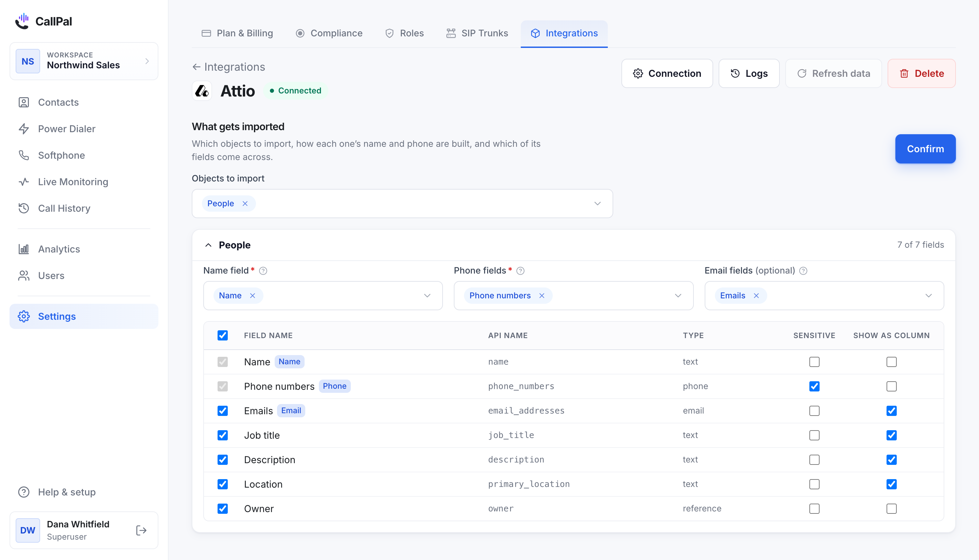The width and height of the screenshot is (979, 560).
Task: Go to Users page
Action: 84,276
